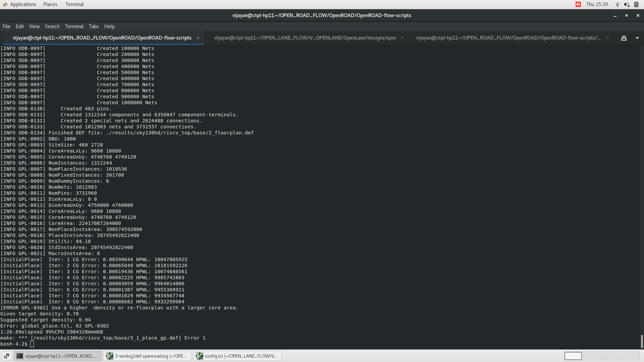Open the Terminal menu in the menu bar
The height and width of the screenshot is (362, 644).
pyautogui.click(x=74, y=26)
